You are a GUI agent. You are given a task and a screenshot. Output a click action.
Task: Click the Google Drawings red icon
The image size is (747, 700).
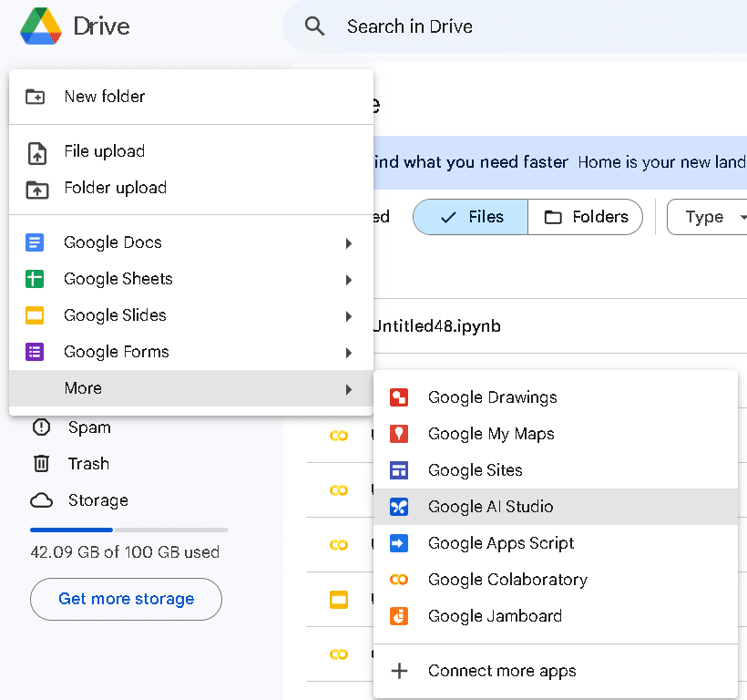tap(399, 397)
